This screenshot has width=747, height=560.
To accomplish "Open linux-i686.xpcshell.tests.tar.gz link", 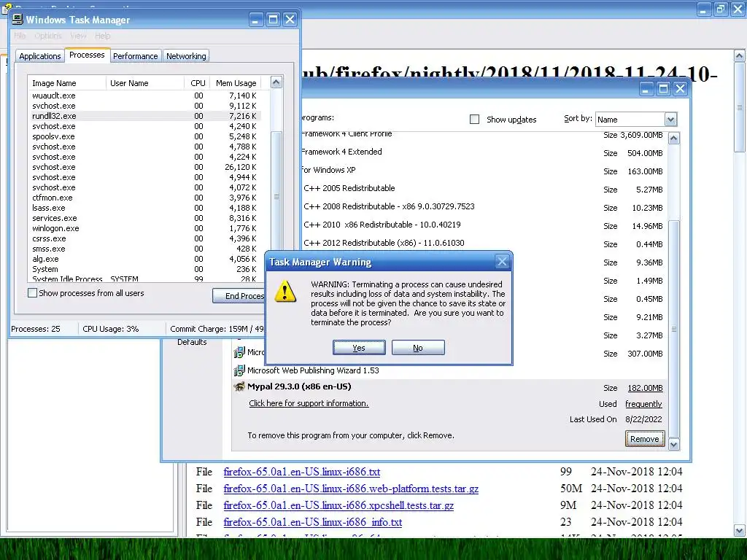I will [338, 505].
